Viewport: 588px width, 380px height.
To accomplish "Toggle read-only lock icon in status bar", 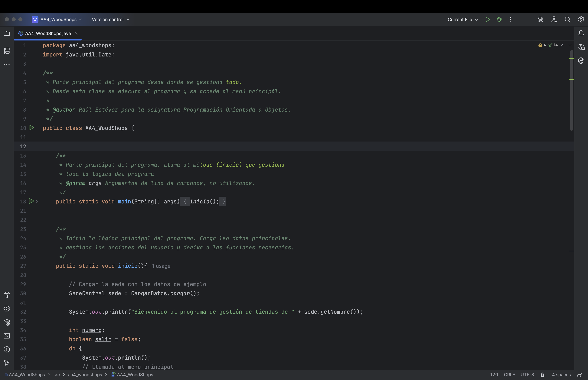I will tap(580, 375).
